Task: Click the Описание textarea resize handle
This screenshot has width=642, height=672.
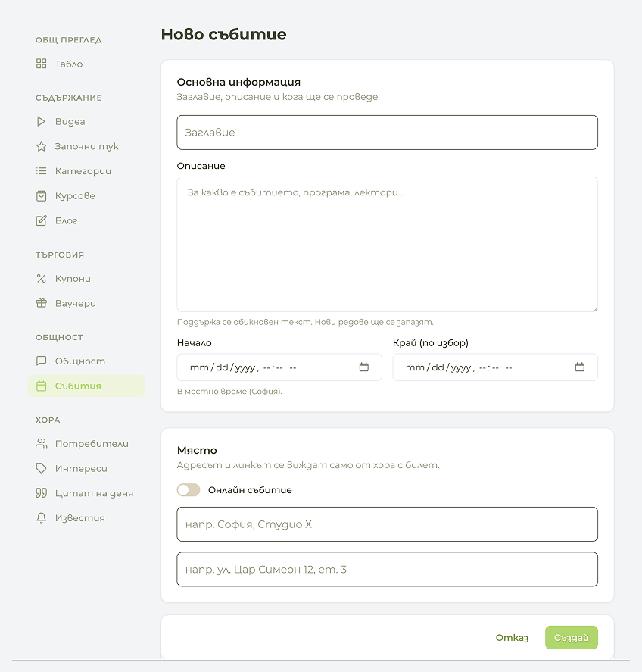Action: tap(595, 308)
